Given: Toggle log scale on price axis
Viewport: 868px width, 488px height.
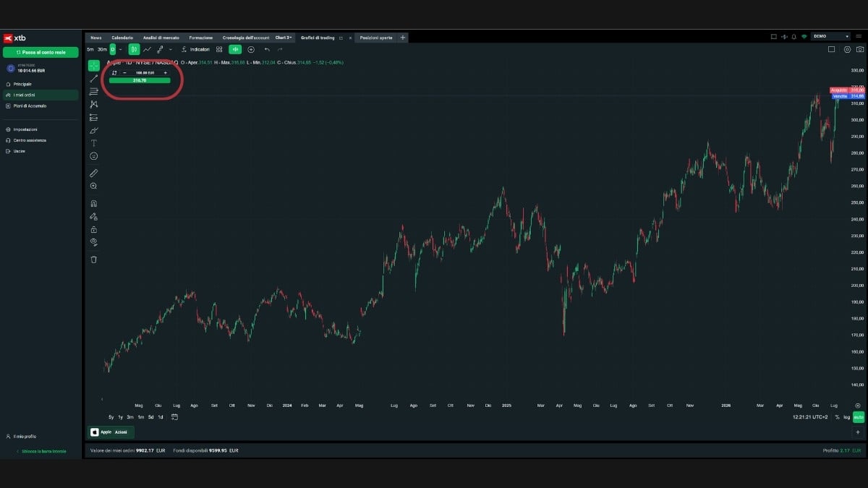Looking at the screenshot, I should [847, 417].
